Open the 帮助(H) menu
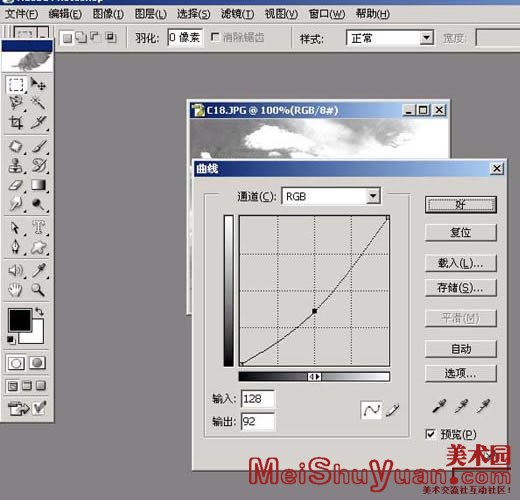This screenshot has width=520, height=500. point(372,14)
